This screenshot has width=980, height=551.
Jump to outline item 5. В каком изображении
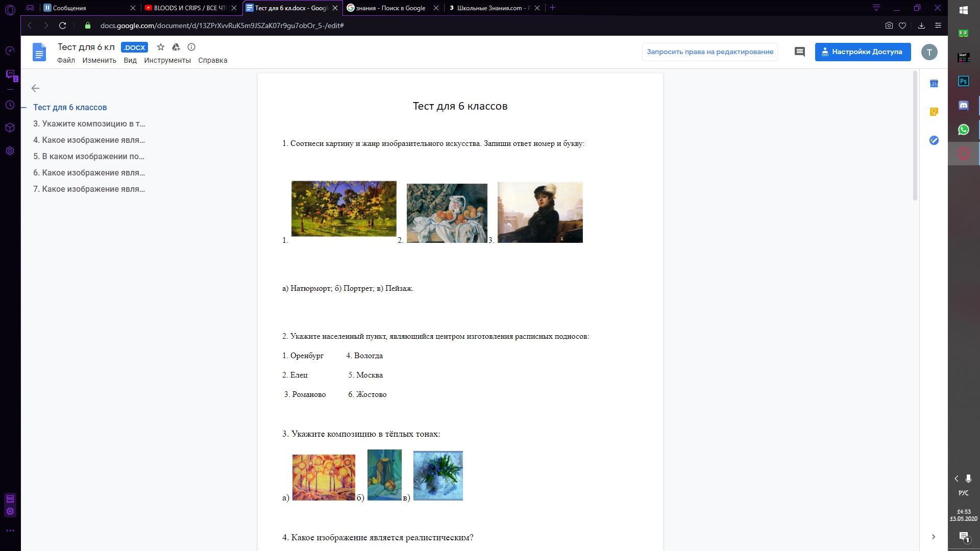89,156
